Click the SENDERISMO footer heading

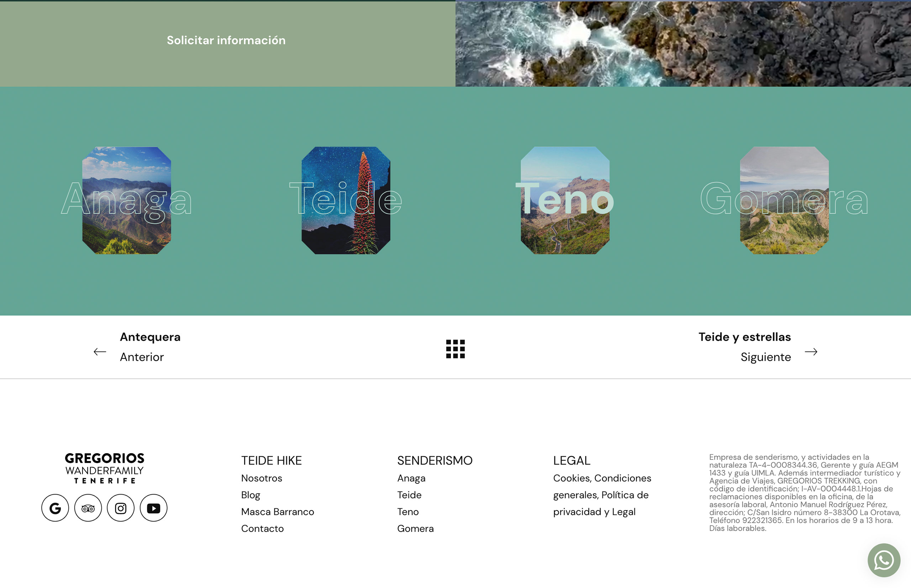[x=435, y=461]
